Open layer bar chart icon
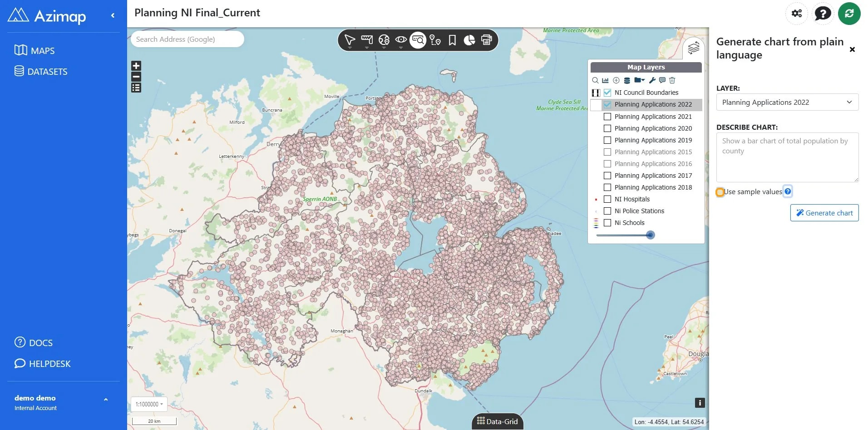The height and width of the screenshot is (430, 868). pyautogui.click(x=605, y=80)
